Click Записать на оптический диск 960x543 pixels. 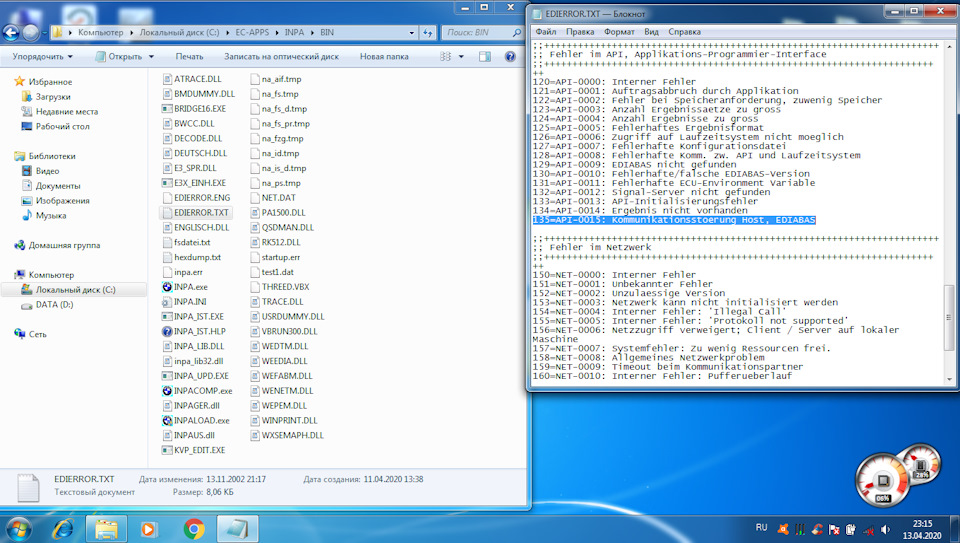coord(281,57)
